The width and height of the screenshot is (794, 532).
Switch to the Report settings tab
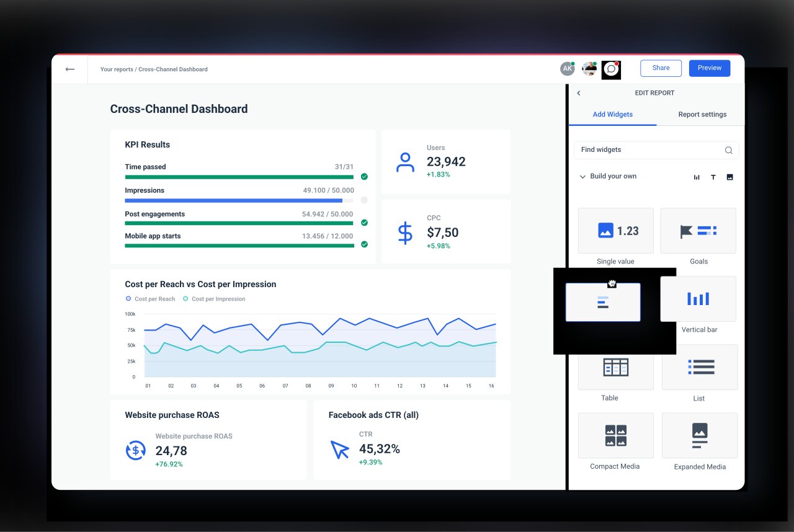click(x=702, y=114)
